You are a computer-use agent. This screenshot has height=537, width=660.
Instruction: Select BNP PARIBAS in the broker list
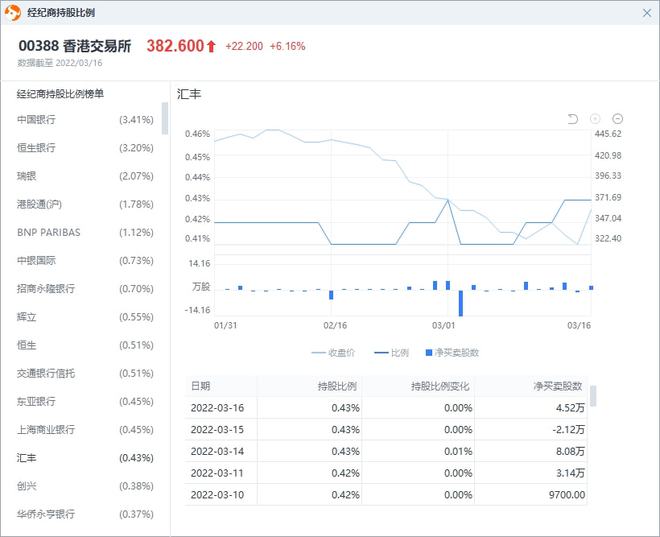(85, 232)
